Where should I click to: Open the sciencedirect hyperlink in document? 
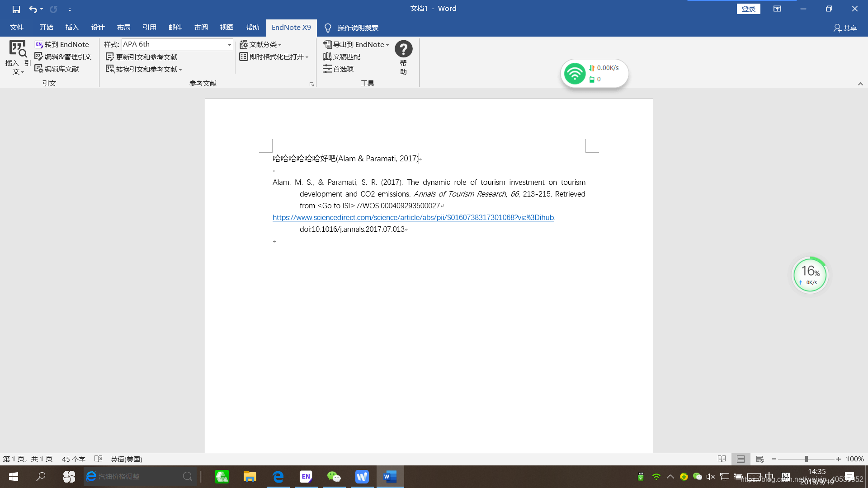pos(413,217)
